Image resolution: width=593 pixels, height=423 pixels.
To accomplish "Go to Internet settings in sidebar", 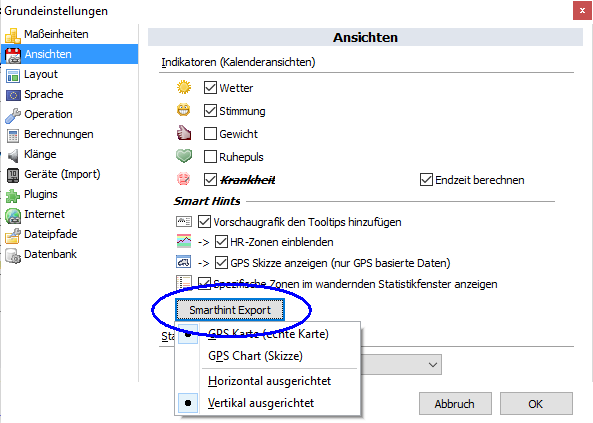I will 44,214.
